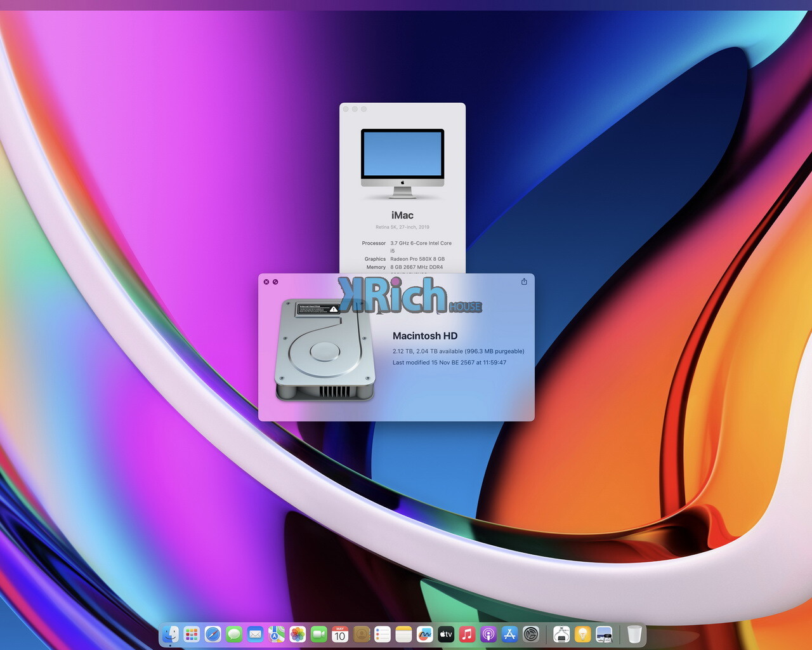Click the "Graphics" label
812x650 pixels.
[375, 259]
